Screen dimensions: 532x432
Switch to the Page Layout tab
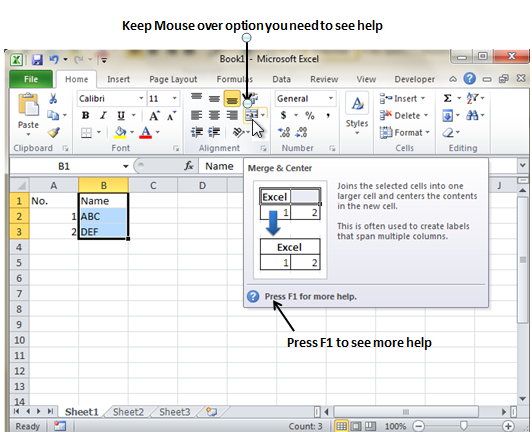coord(173,79)
